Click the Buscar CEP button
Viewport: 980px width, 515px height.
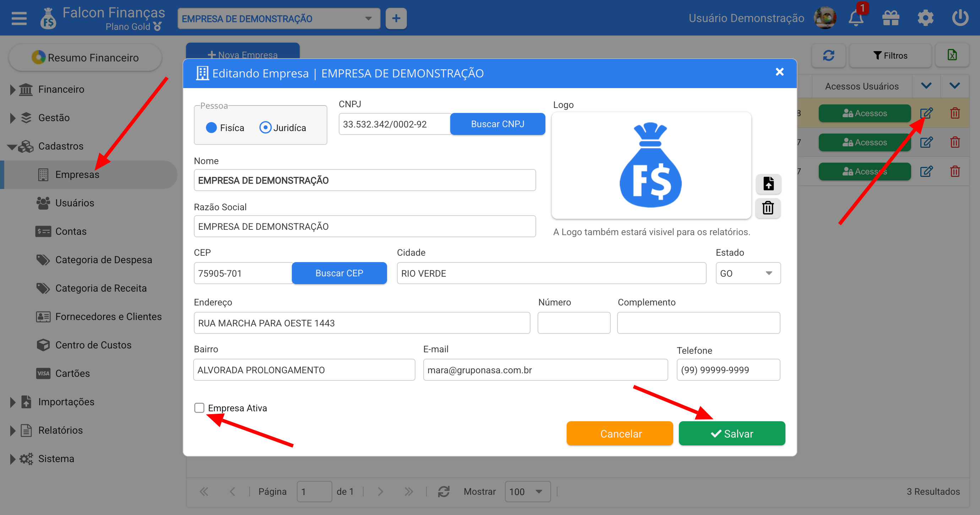pyautogui.click(x=339, y=273)
